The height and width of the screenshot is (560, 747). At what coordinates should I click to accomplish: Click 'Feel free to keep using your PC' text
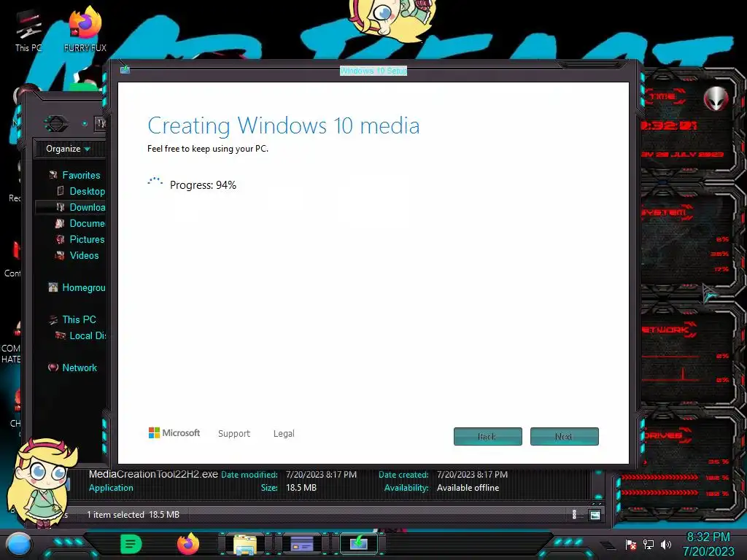pos(208,149)
